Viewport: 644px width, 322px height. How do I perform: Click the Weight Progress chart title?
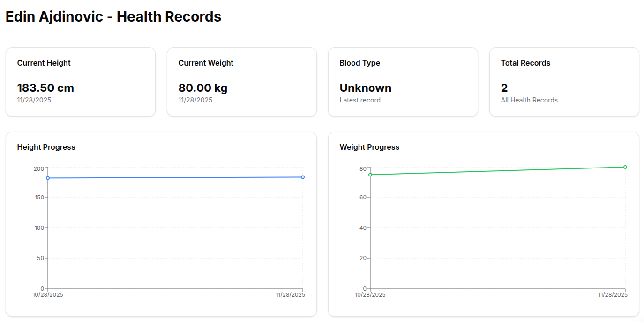pyautogui.click(x=369, y=147)
